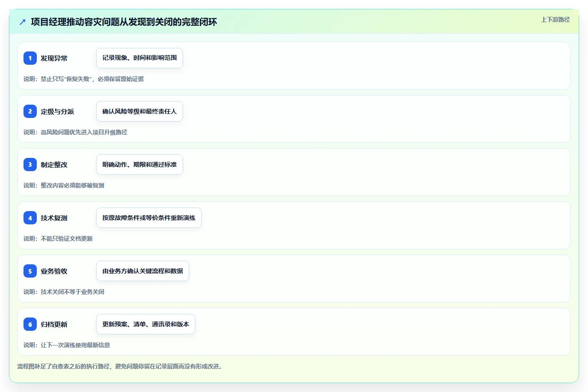Click the 按原故障条件或等价条件重新演练 box
The width and height of the screenshot is (588, 392).
point(149,218)
